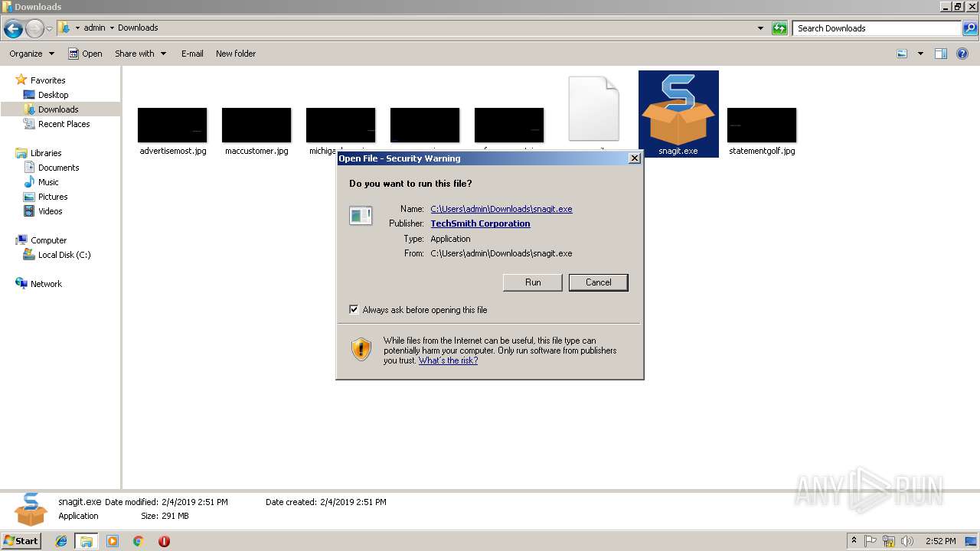980x551 pixels.
Task: Show the clock at 2:52 PM
Action: point(940,541)
